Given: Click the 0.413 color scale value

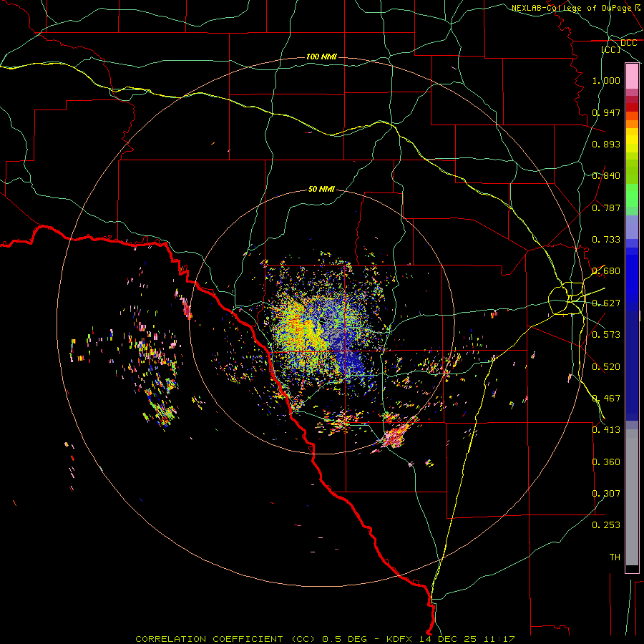Looking at the screenshot, I should pyautogui.click(x=606, y=430).
